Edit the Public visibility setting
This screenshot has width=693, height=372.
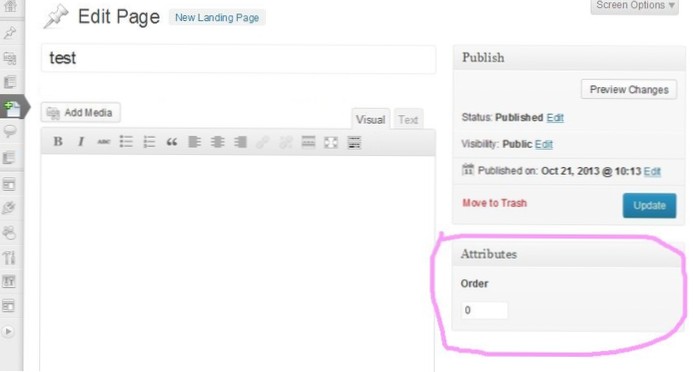[x=544, y=144]
